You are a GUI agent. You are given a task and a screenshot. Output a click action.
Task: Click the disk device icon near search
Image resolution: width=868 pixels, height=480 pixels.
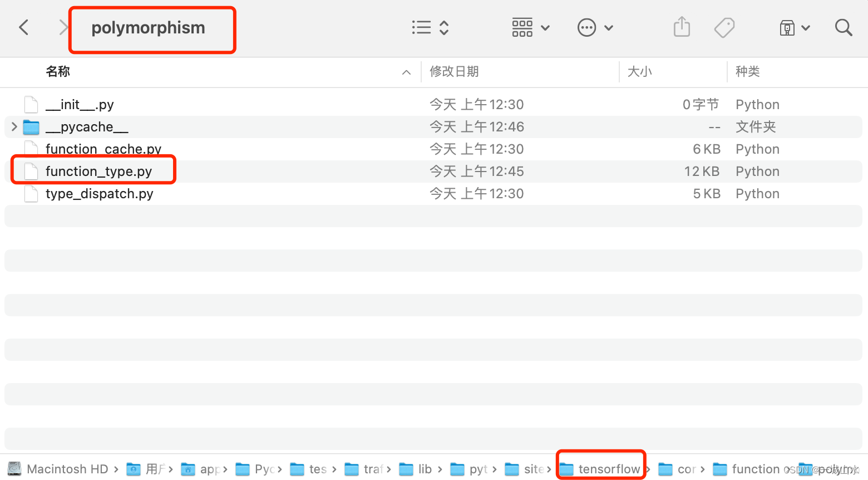[x=786, y=27]
